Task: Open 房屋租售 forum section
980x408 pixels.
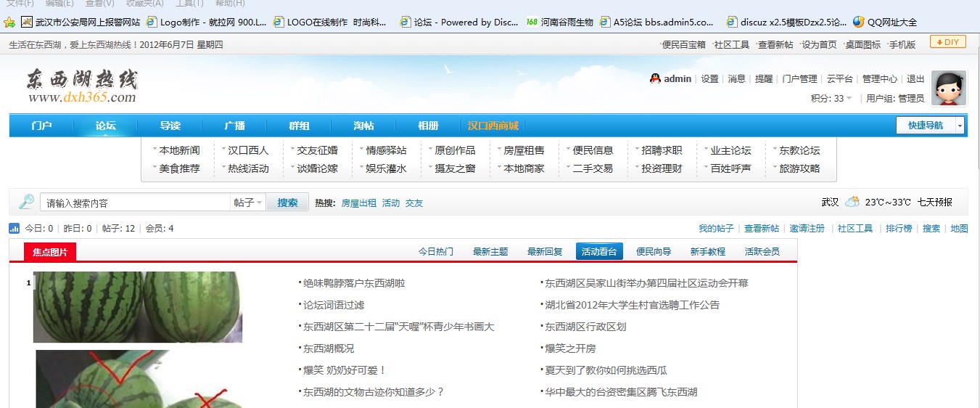Action: pyautogui.click(x=524, y=150)
